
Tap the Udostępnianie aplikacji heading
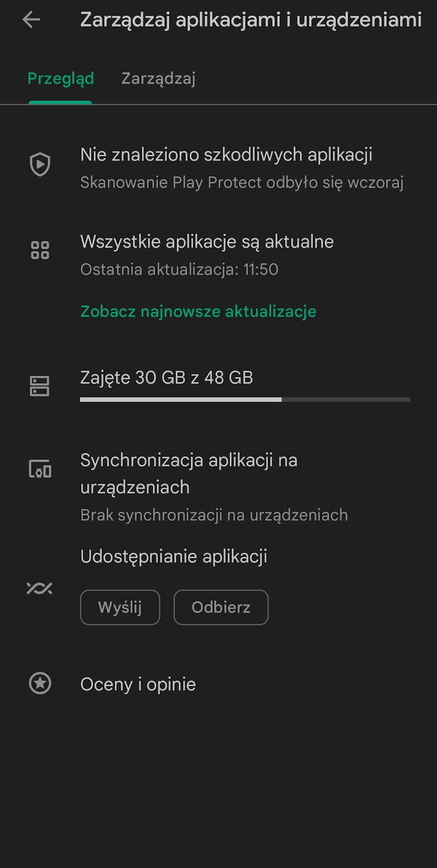point(173,557)
